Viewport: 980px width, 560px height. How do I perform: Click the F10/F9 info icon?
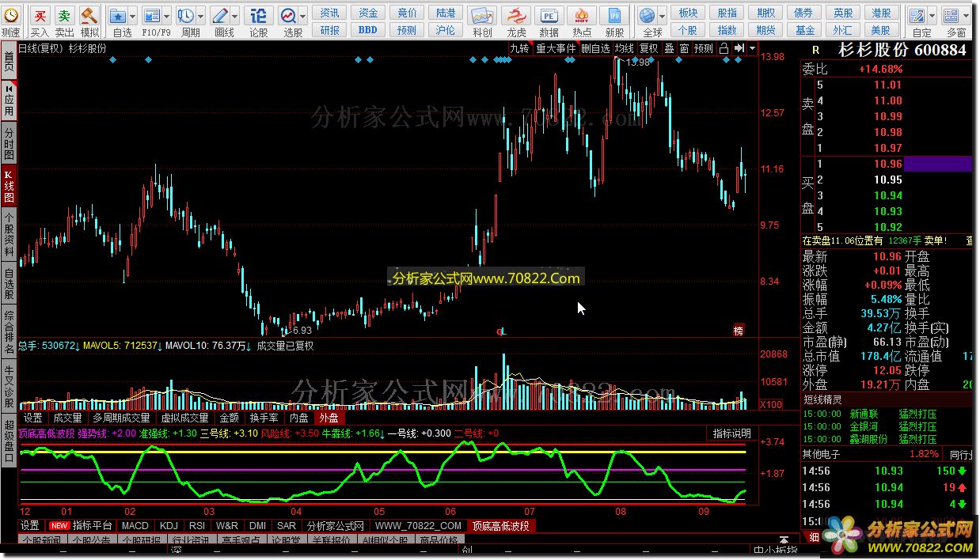point(152,15)
